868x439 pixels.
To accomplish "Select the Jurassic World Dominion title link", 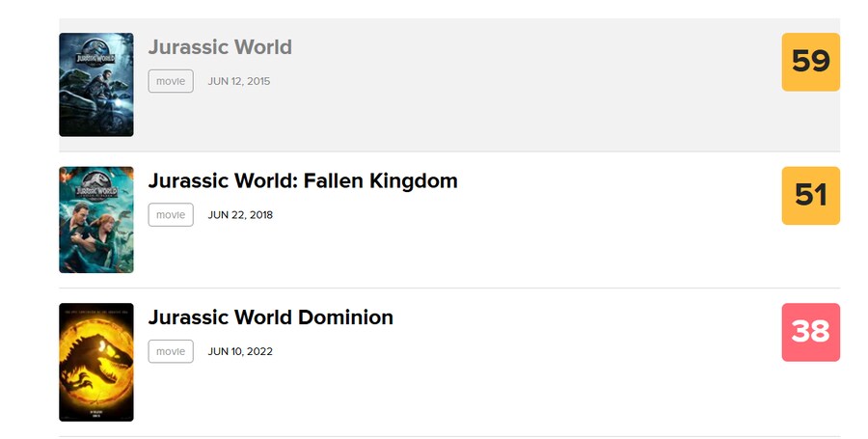I will (x=271, y=317).
